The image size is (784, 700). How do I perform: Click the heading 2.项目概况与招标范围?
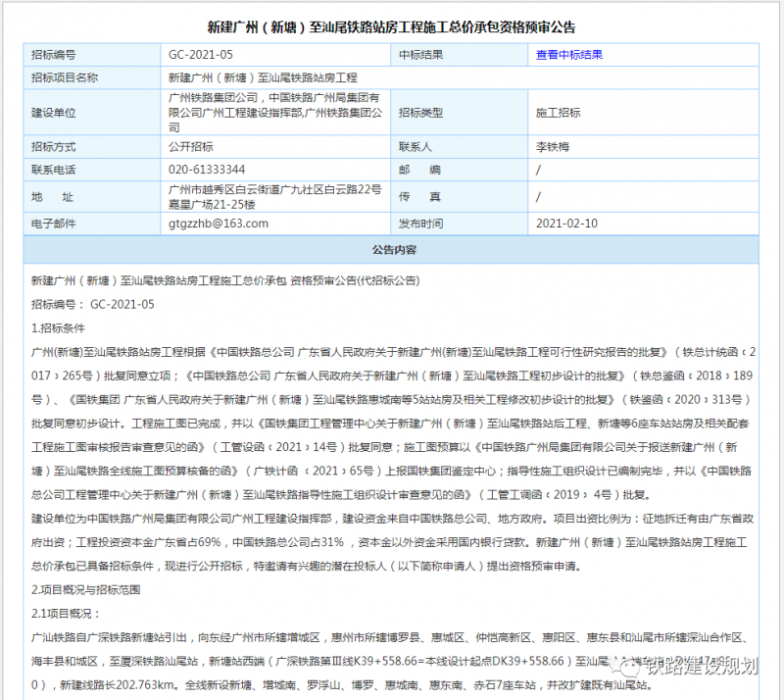85,590
